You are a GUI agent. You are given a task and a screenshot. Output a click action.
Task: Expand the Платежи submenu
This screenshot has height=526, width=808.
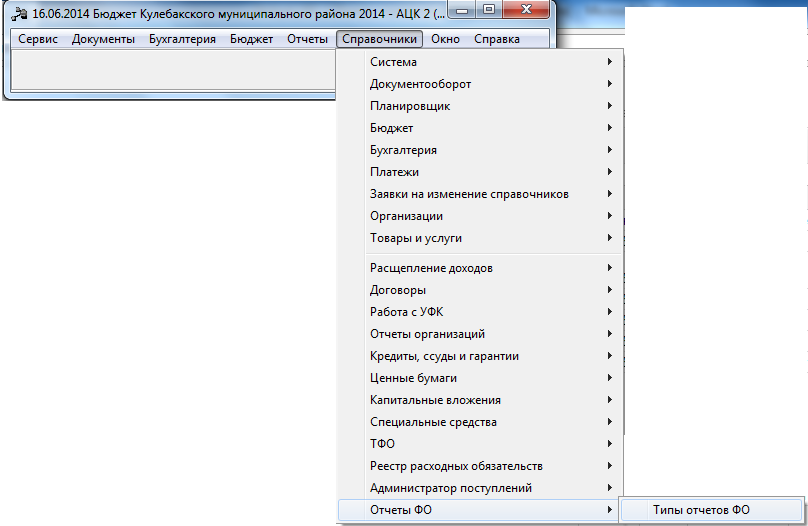pyautogui.click(x=480, y=172)
